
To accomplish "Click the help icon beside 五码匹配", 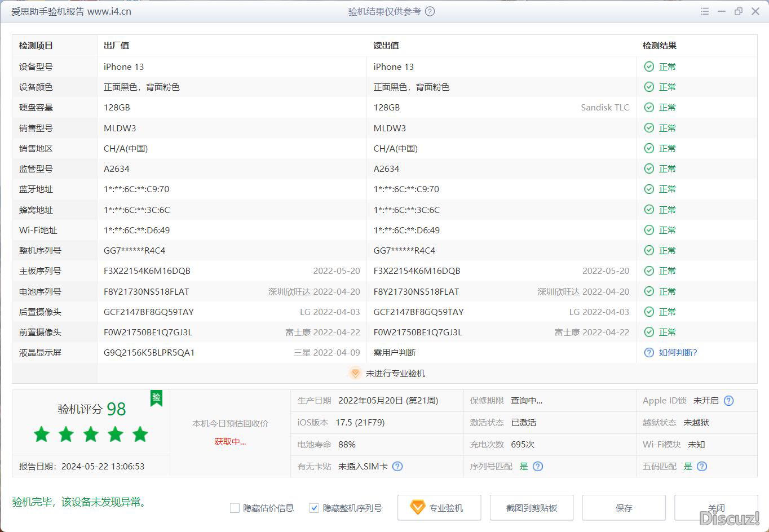I will (701, 466).
